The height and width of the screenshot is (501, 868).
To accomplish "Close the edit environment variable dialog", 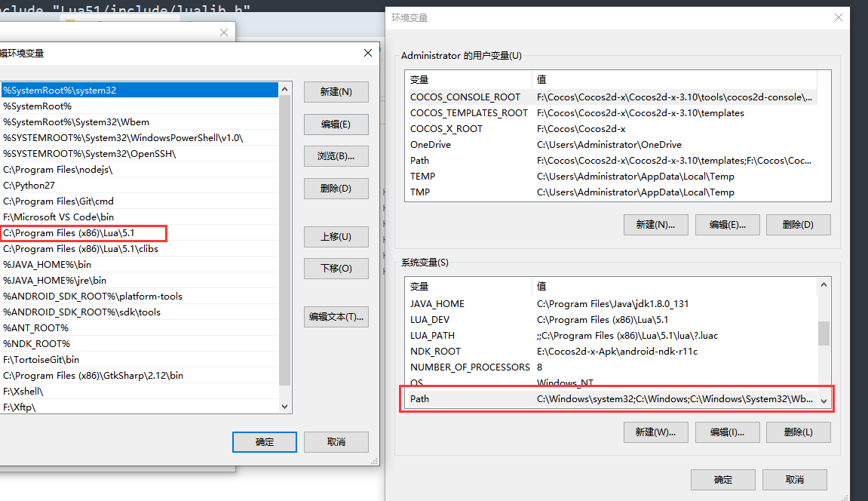I will 368,53.
